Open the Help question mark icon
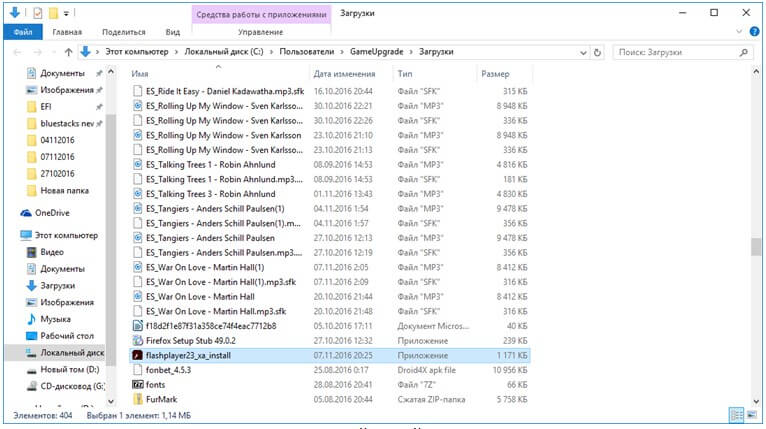The height and width of the screenshot is (429, 766). tap(755, 32)
